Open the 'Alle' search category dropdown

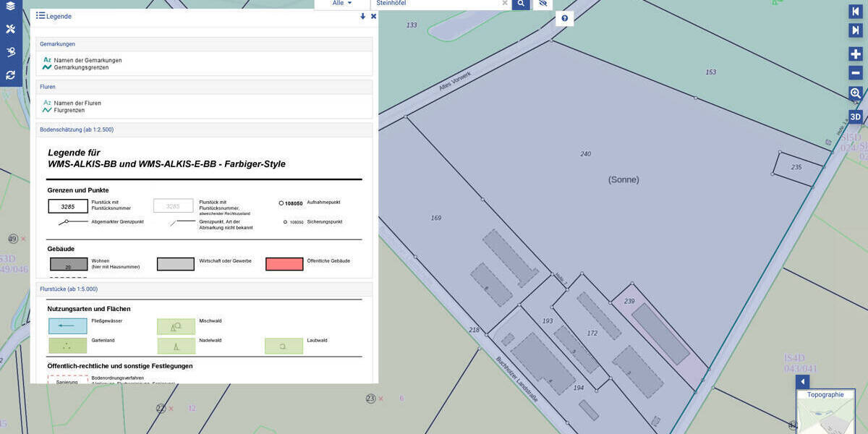(342, 4)
